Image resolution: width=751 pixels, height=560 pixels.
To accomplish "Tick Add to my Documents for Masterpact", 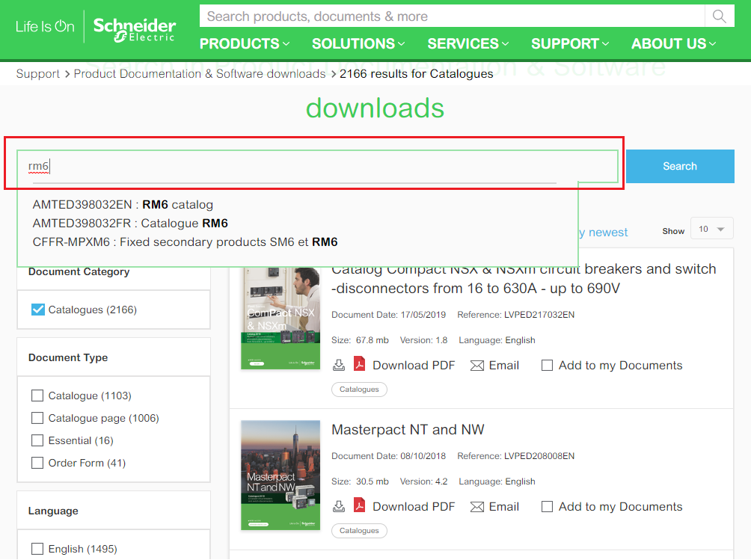I will tap(547, 506).
